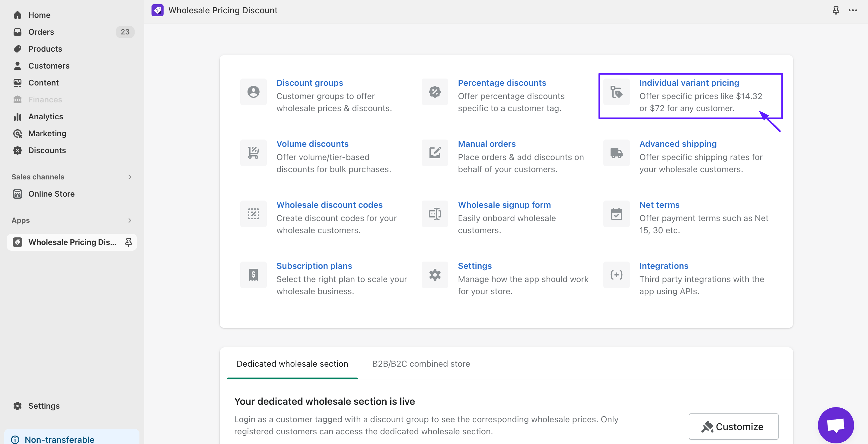Viewport: 868px width, 444px height.
Task: Pin the app using top-right pin icon
Action: pos(836,10)
